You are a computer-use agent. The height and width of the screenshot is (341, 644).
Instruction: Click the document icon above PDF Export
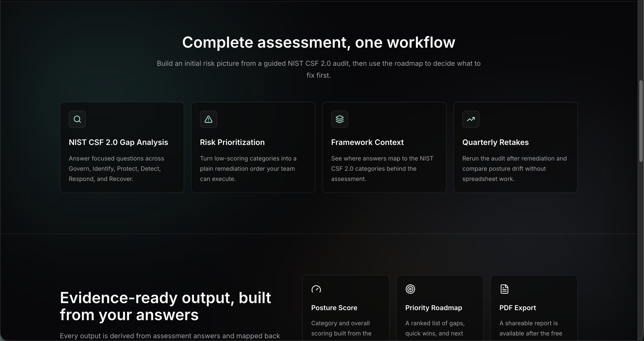[x=504, y=289]
